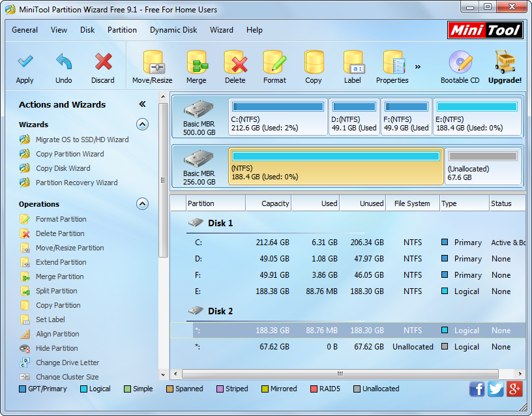The width and height of the screenshot is (532, 416).
Task: Click the MiniTool logo
Action: [485, 30]
